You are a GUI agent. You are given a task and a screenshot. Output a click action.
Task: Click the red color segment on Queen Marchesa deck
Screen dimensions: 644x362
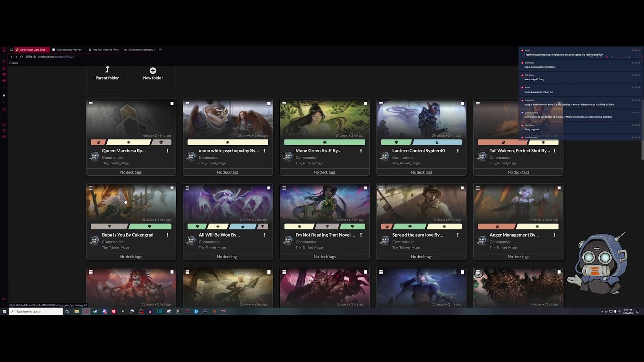[99, 142]
